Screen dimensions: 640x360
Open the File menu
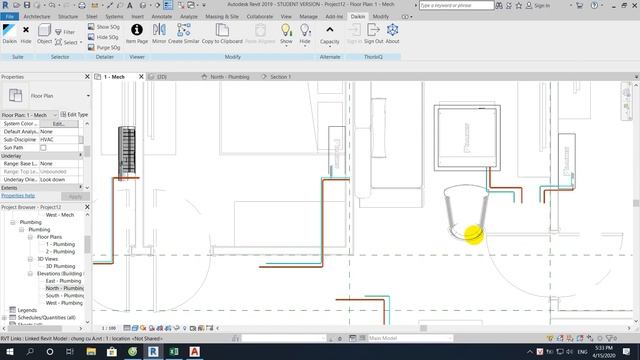(x=10, y=17)
